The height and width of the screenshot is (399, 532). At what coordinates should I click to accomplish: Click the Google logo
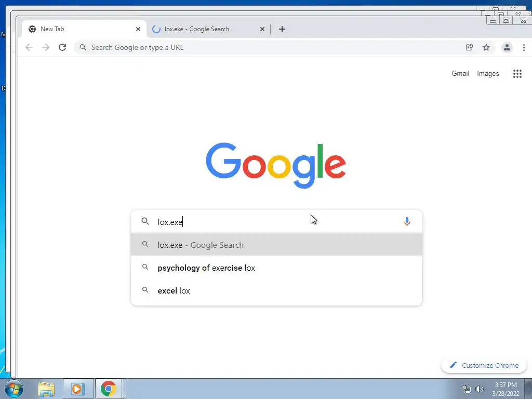(276, 166)
